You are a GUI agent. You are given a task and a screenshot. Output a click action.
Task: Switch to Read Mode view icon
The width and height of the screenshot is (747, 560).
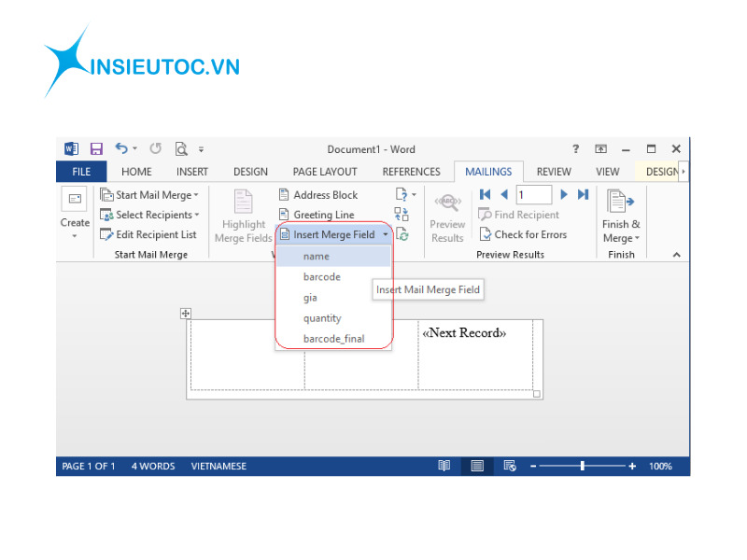tap(444, 466)
